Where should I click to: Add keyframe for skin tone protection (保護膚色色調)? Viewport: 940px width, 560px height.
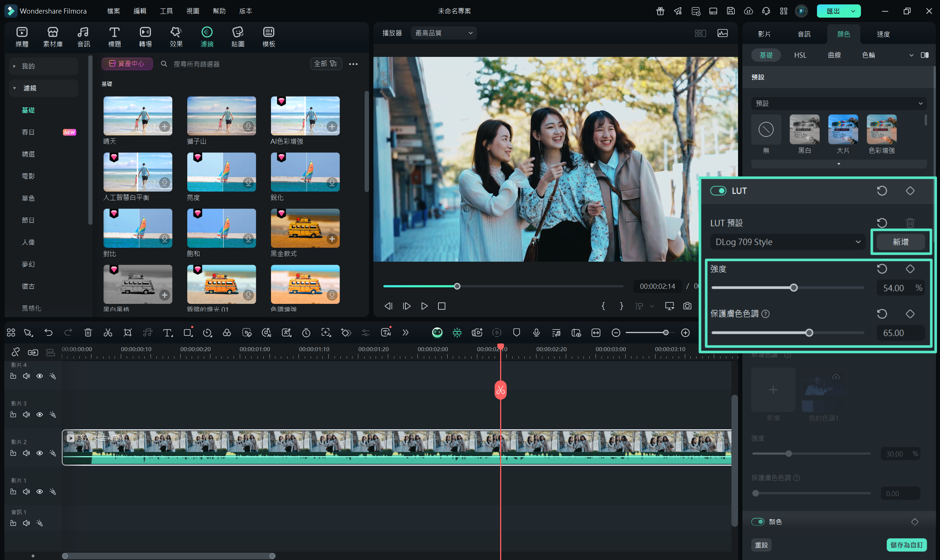pos(910,314)
